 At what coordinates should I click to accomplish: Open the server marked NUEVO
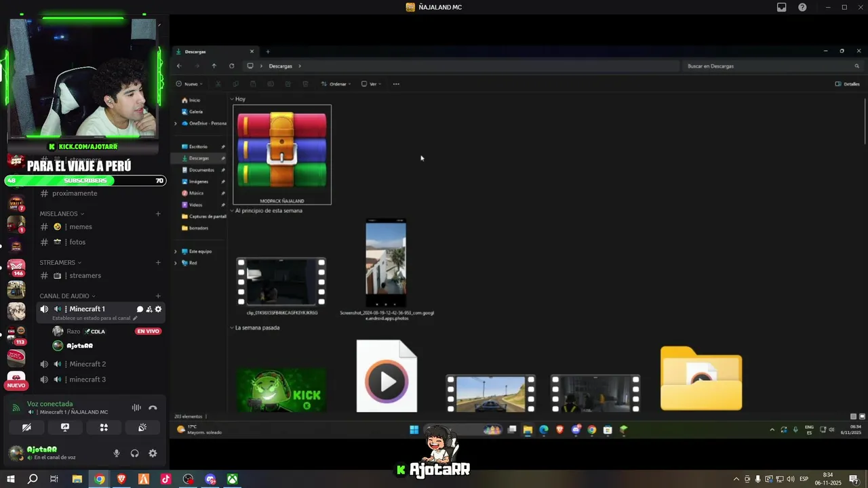[x=16, y=380]
